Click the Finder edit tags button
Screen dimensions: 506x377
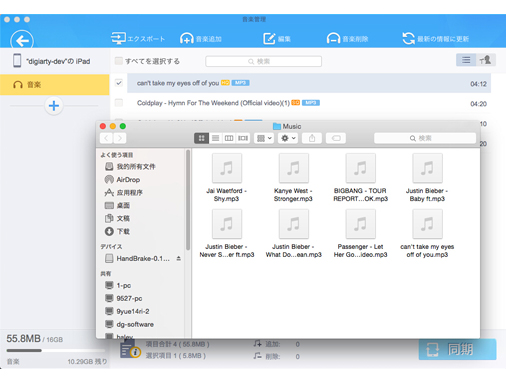336,138
